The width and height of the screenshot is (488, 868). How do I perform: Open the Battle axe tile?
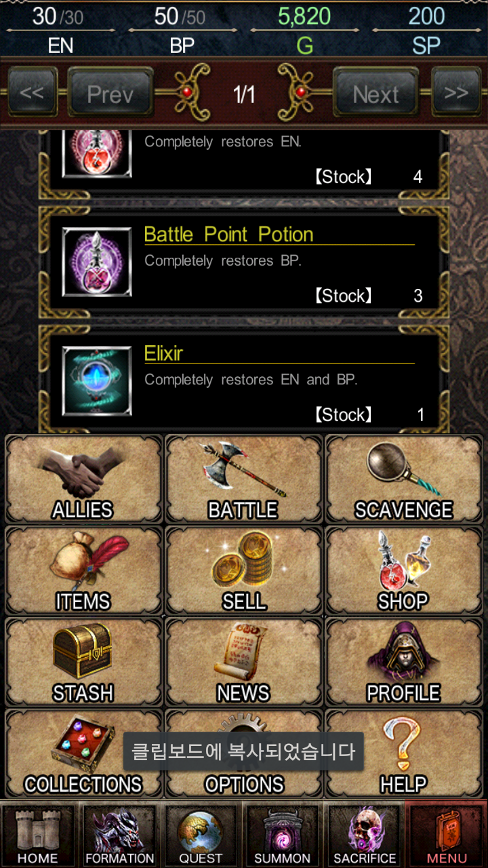click(x=244, y=479)
